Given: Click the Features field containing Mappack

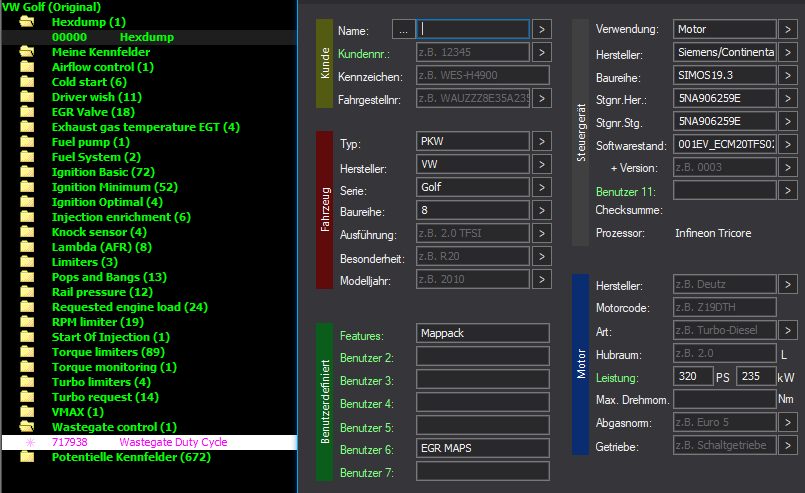Looking at the screenshot, I should [x=483, y=333].
